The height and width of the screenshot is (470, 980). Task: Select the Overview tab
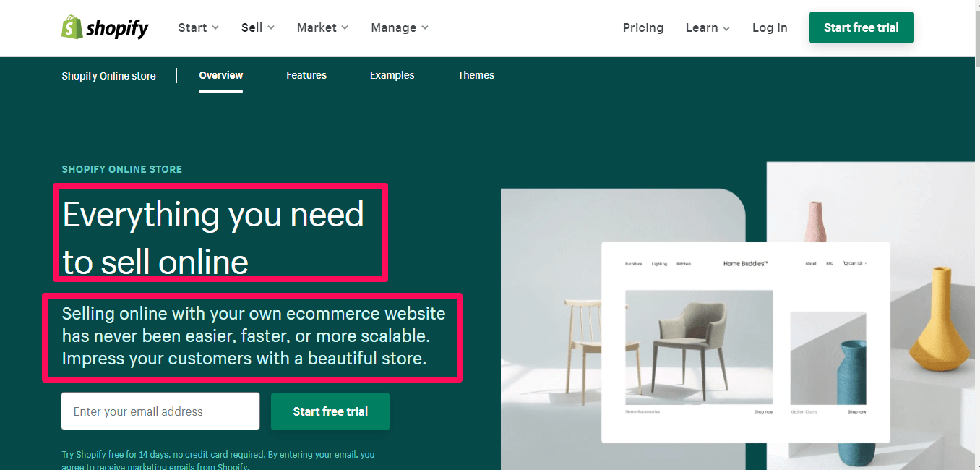(x=220, y=75)
